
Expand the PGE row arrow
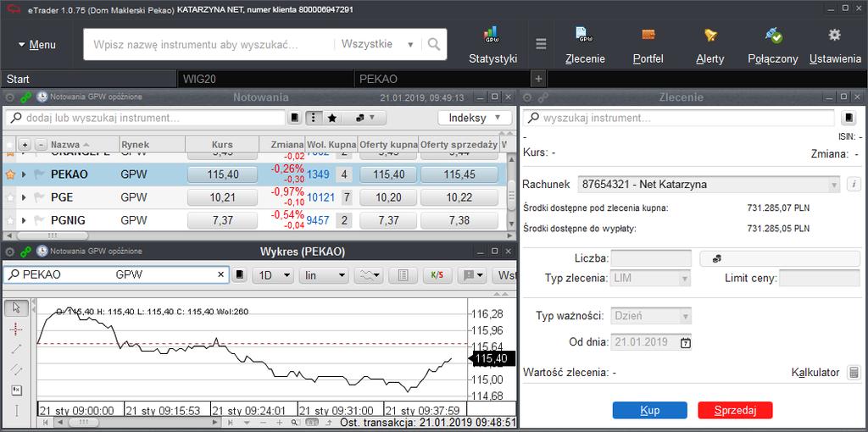pyautogui.click(x=24, y=197)
